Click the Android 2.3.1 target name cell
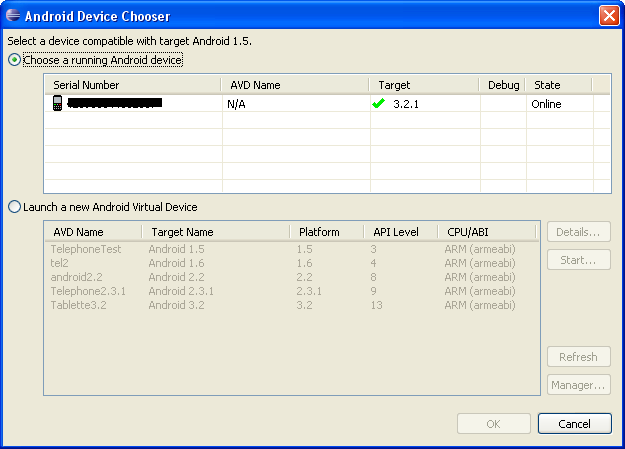The width and height of the screenshot is (625, 449). click(x=181, y=291)
